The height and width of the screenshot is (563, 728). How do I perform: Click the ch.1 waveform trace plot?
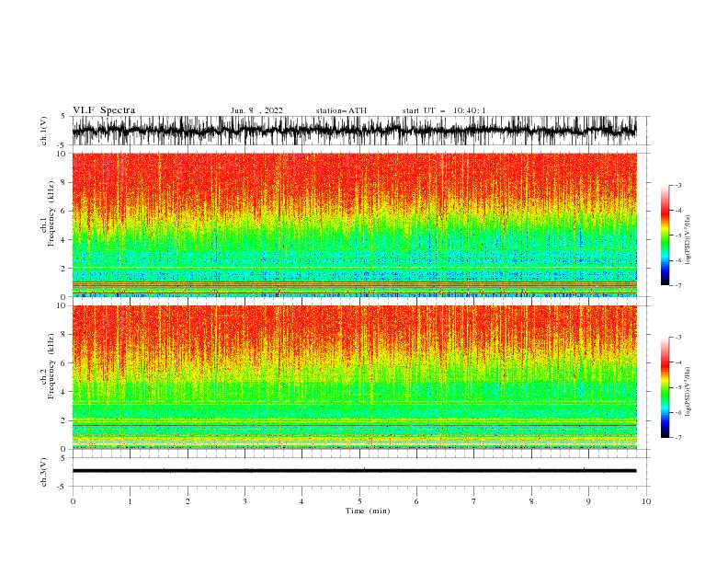354,131
